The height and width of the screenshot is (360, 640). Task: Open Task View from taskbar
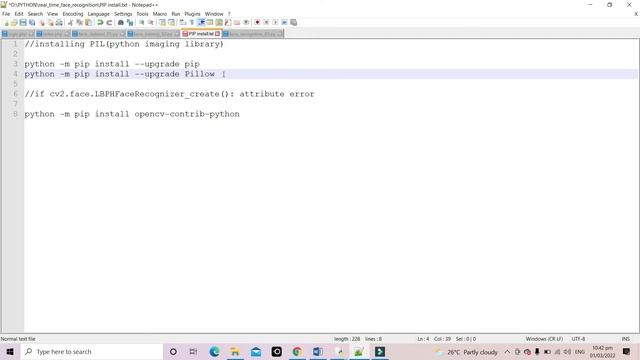(193, 351)
